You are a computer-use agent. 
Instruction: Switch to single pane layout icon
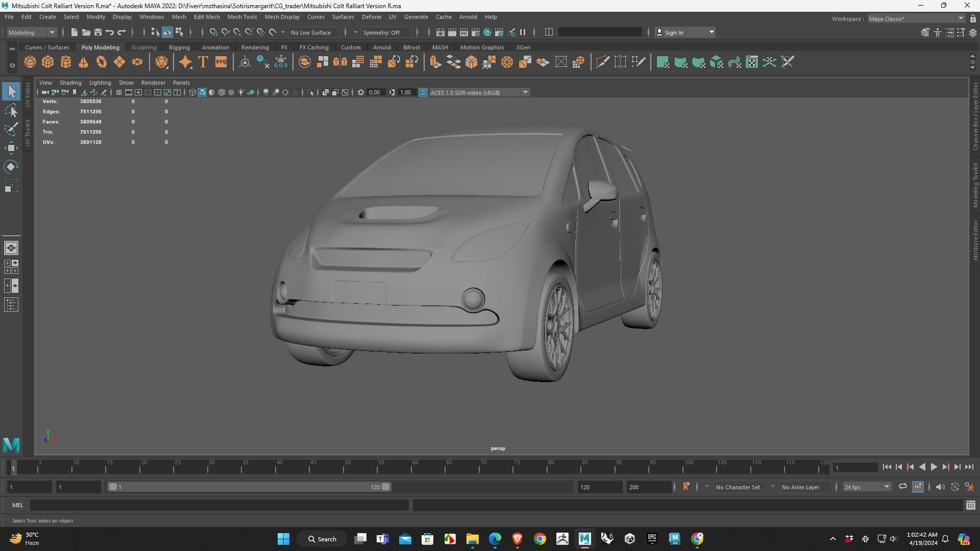tap(11, 248)
